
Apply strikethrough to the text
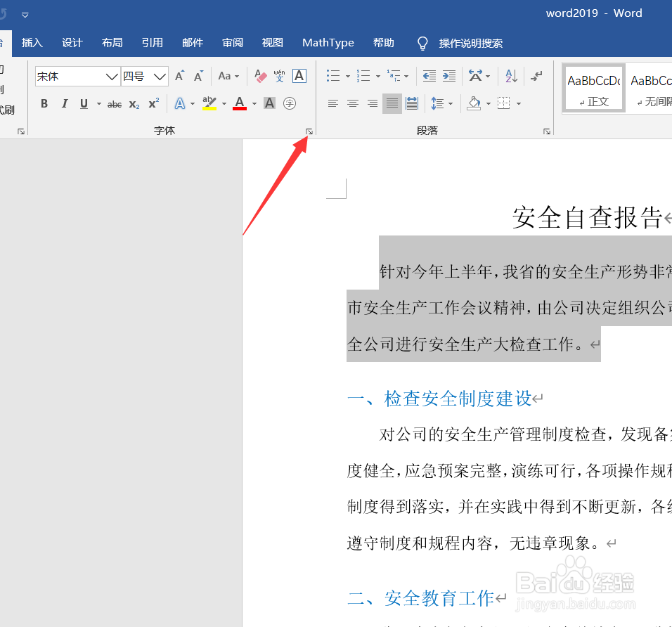(113, 103)
